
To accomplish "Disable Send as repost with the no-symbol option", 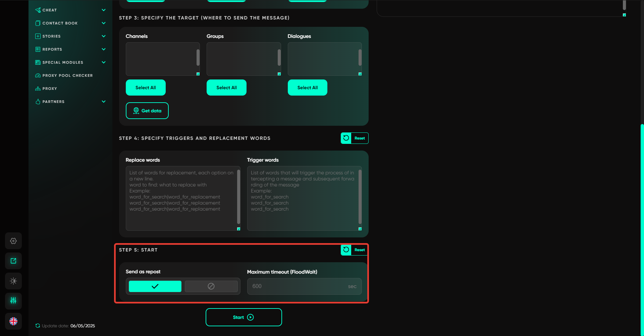I will pos(211,286).
